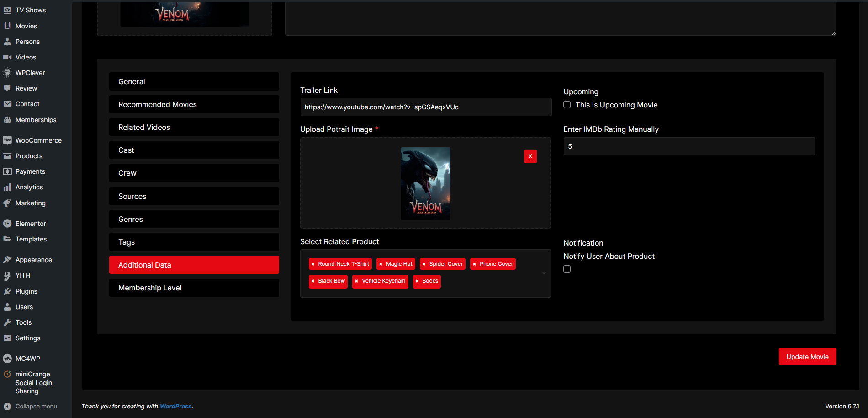
Task: Open Users icon in sidebar
Action: (x=7, y=307)
